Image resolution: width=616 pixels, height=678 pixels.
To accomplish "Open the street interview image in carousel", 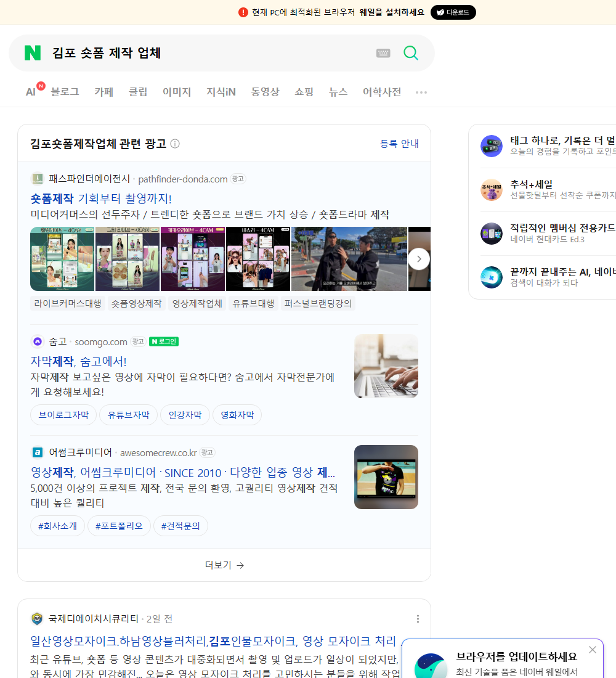I will click(x=349, y=259).
